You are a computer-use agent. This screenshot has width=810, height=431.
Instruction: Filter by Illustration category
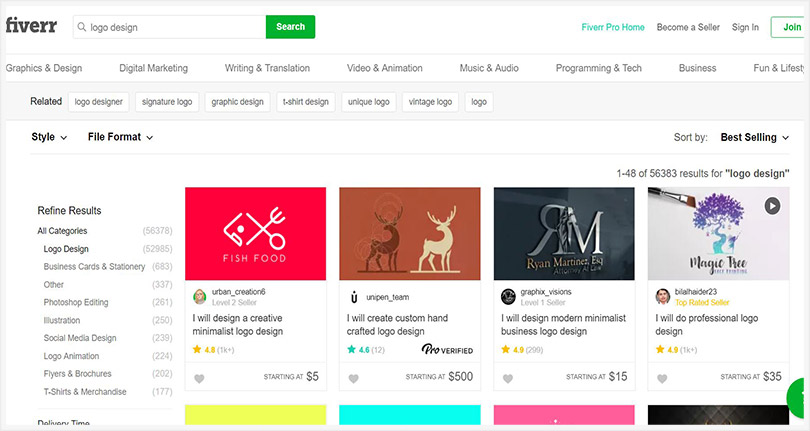point(61,320)
